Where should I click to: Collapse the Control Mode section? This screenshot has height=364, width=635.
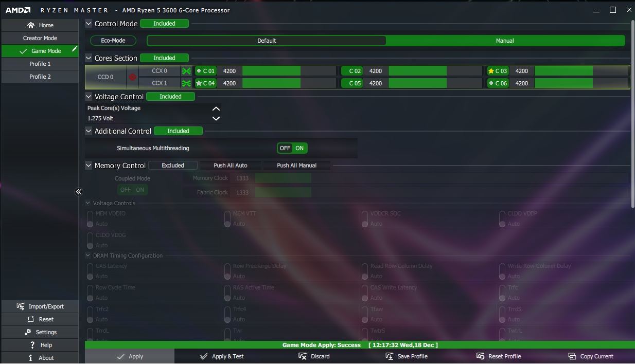89,24
